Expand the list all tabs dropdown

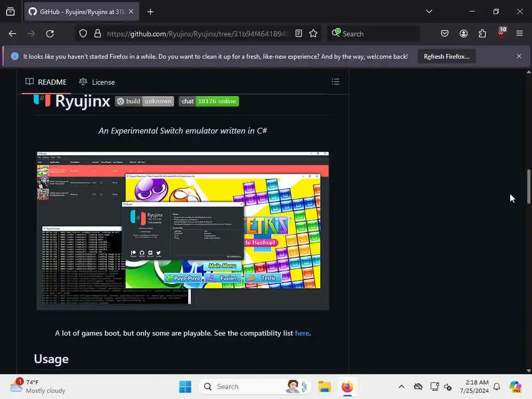coord(429,11)
